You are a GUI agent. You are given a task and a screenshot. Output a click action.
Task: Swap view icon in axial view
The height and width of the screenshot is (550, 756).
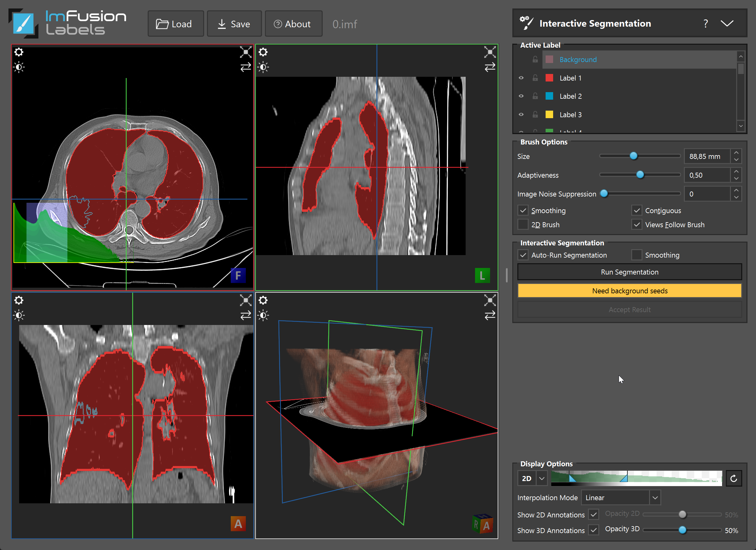click(246, 67)
